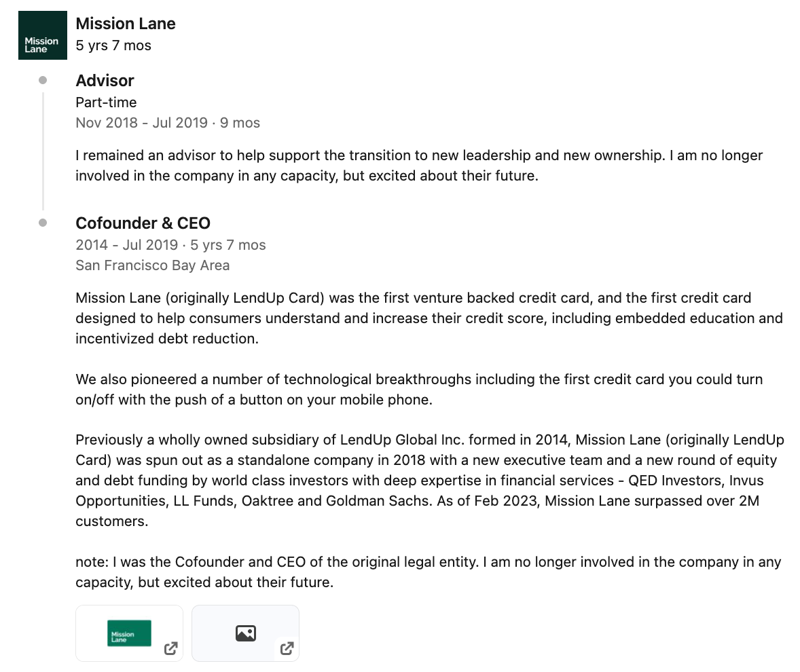Click the paragraph mentioning QED Investors and Goldman Sachs
Viewport: 800px width, 672px height.
click(429, 481)
